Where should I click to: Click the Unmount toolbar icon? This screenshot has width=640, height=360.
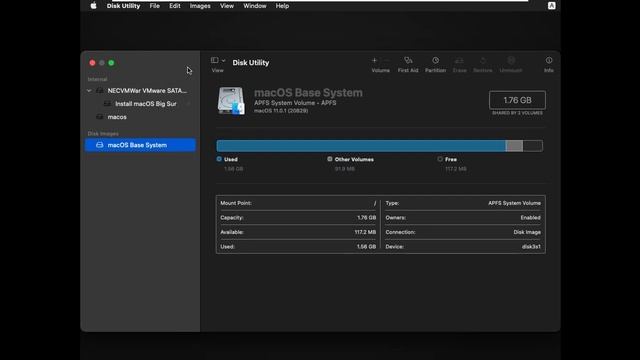point(511,60)
